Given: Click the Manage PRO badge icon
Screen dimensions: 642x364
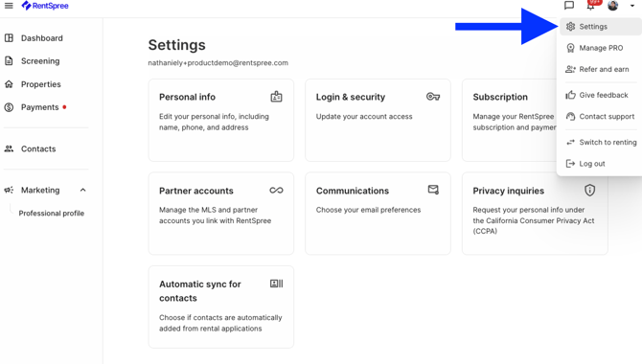Looking at the screenshot, I should coord(570,48).
